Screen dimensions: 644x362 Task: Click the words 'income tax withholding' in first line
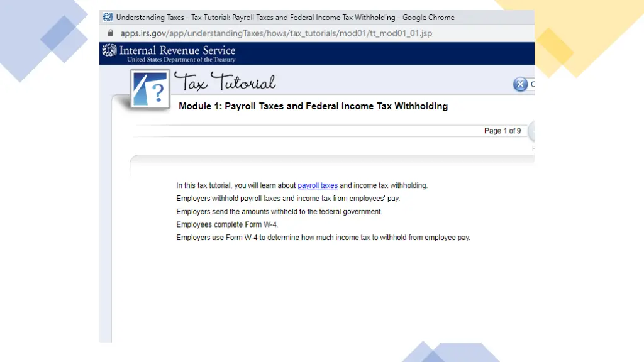(x=391, y=185)
